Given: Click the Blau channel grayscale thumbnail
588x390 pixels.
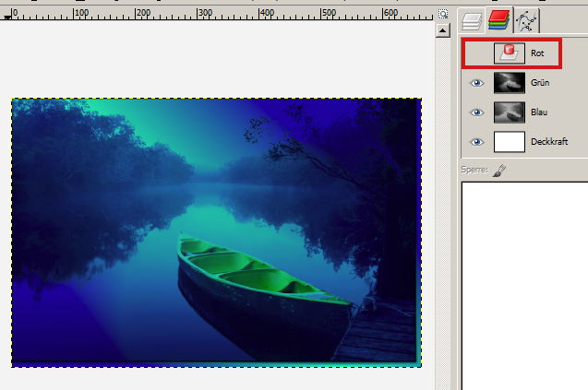Looking at the screenshot, I should (510, 112).
